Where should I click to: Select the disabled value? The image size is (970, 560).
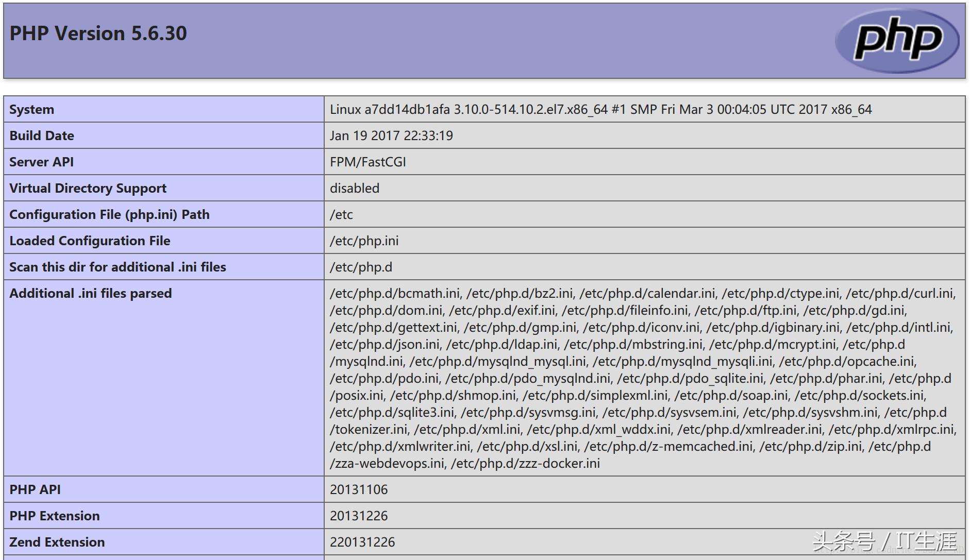pyautogui.click(x=355, y=188)
